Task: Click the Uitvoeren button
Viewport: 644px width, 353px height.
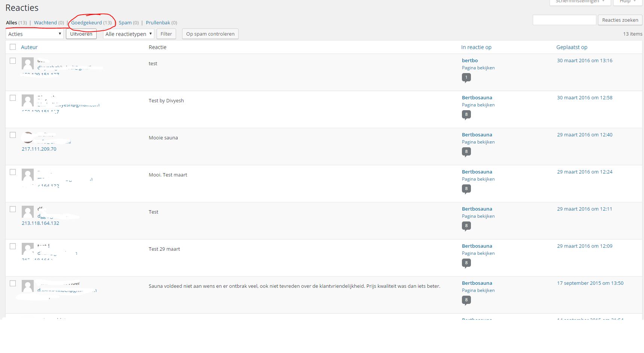Action: [81, 34]
